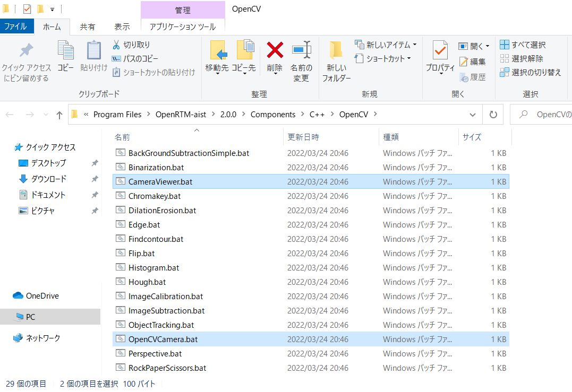Go up one folder level
Viewport: 572px width, 392px height.
(x=59, y=115)
